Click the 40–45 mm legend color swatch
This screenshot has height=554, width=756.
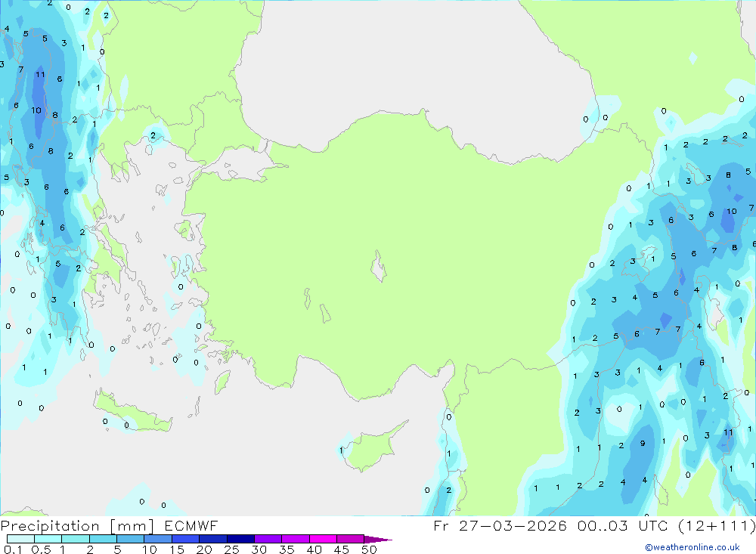coord(323,539)
